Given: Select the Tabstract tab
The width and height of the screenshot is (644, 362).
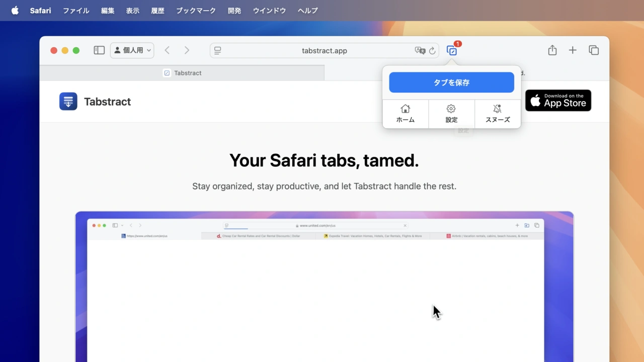Looking at the screenshot, I should coord(182,73).
